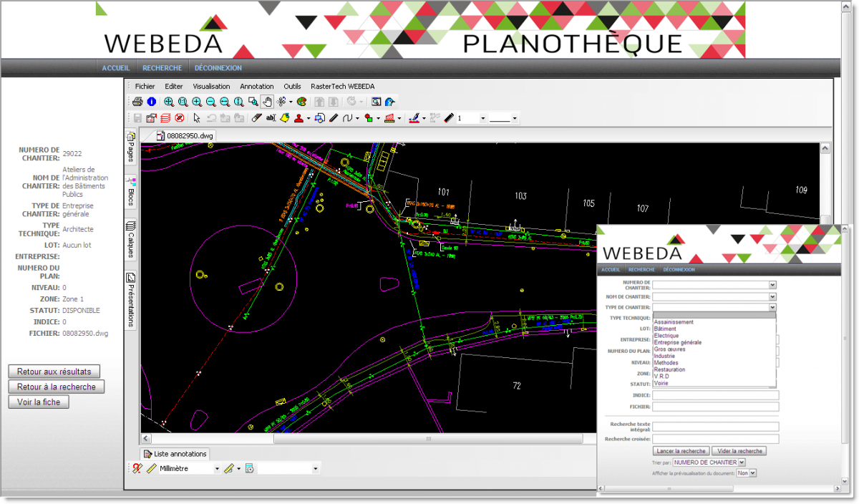Select the eraser tool icon
859x504 pixels.
pyautogui.click(x=256, y=118)
